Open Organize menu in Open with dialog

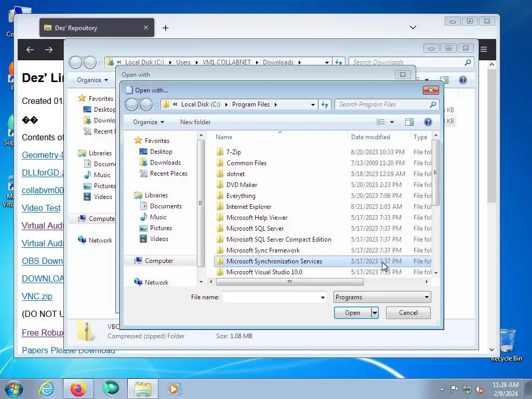click(x=148, y=122)
